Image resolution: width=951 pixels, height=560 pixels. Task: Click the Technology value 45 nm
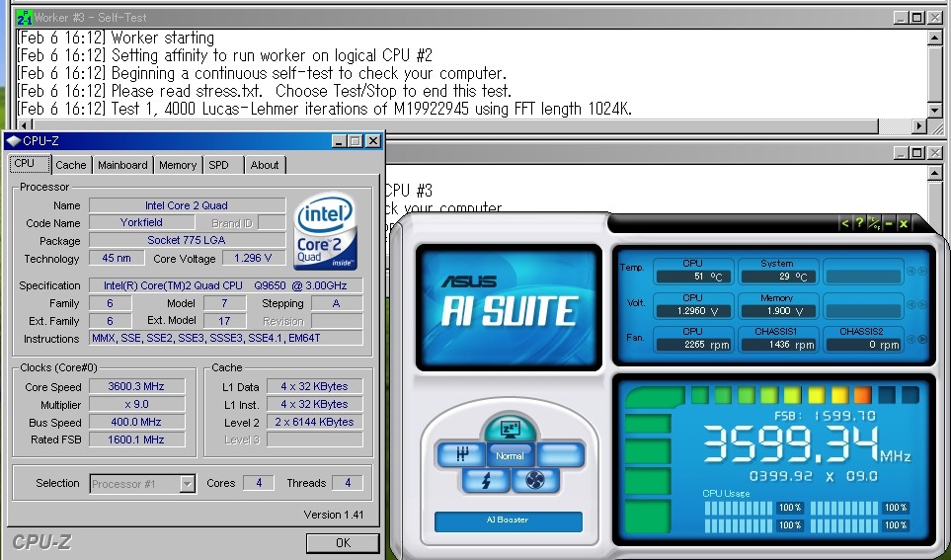pyautogui.click(x=117, y=258)
